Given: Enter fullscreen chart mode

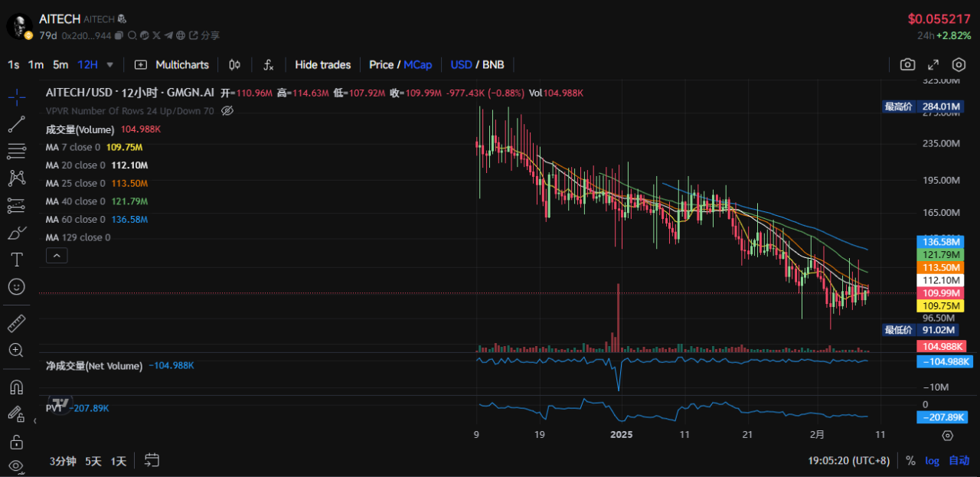Looking at the screenshot, I should click(933, 65).
